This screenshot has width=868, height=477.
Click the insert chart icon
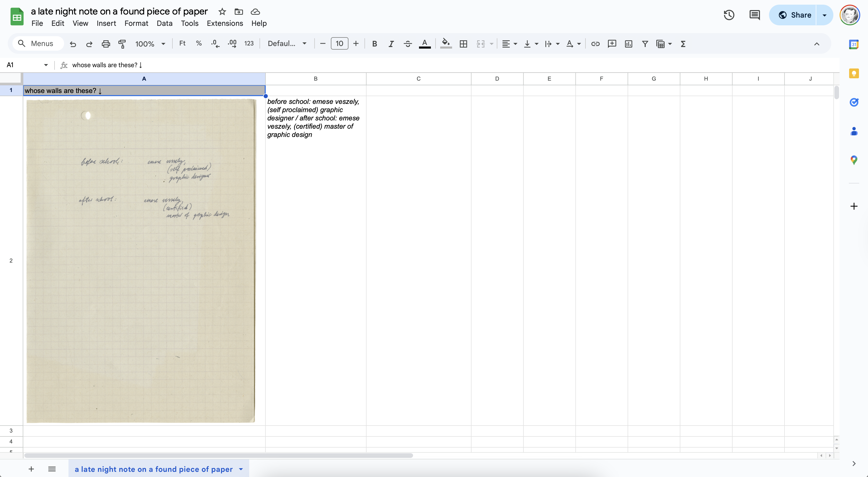[628, 44]
